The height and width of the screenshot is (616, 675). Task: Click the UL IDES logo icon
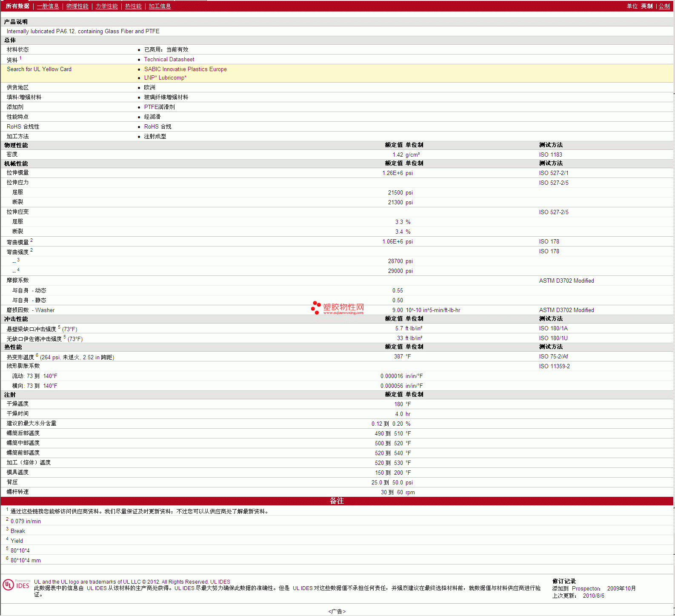pyautogui.click(x=16, y=585)
